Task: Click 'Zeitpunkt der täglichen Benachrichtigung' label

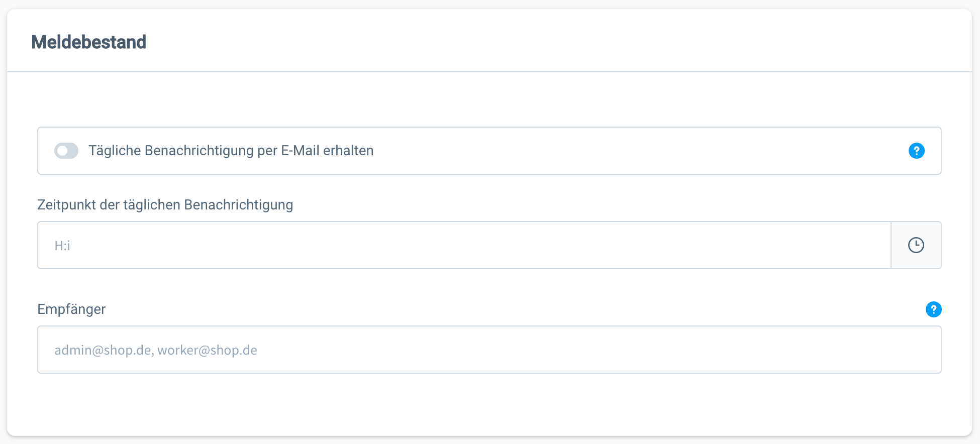Action: click(165, 205)
